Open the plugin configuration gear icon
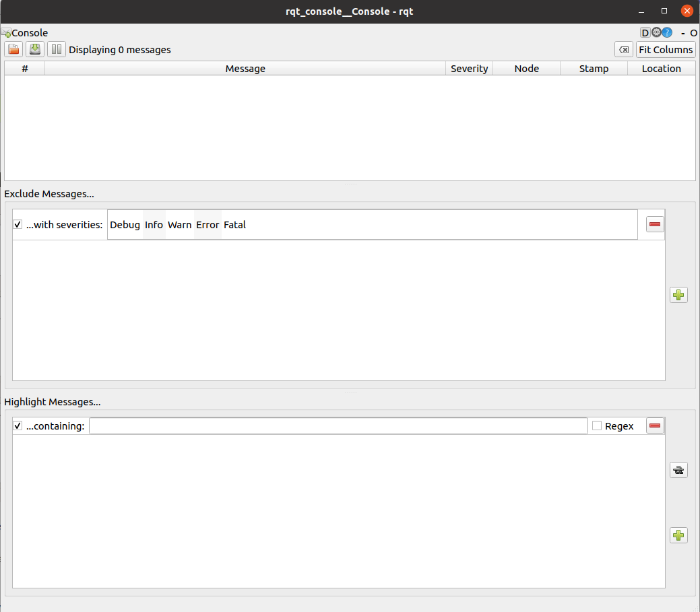The image size is (700, 612). pyautogui.click(x=656, y=32)
